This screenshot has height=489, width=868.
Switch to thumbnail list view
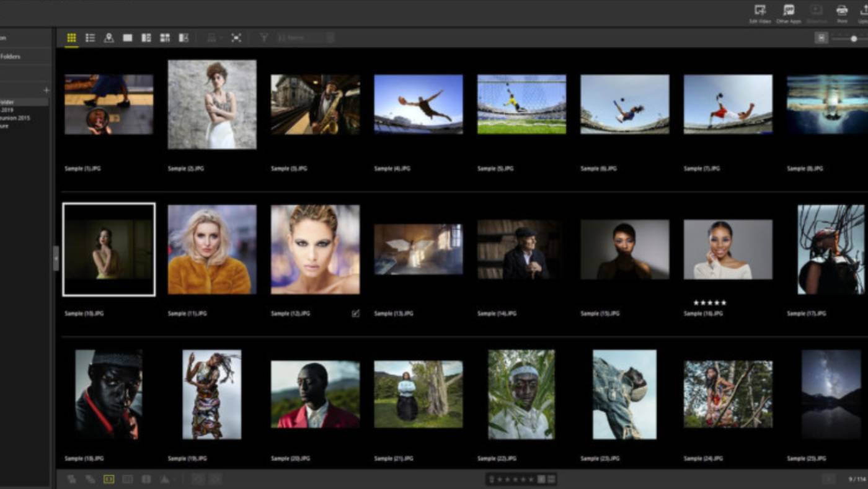click(x=90, y=38)
